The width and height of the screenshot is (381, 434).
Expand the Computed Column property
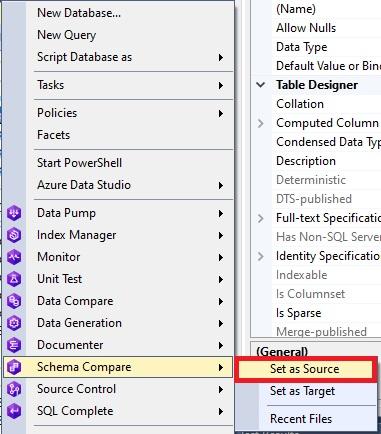pos(261,123)
